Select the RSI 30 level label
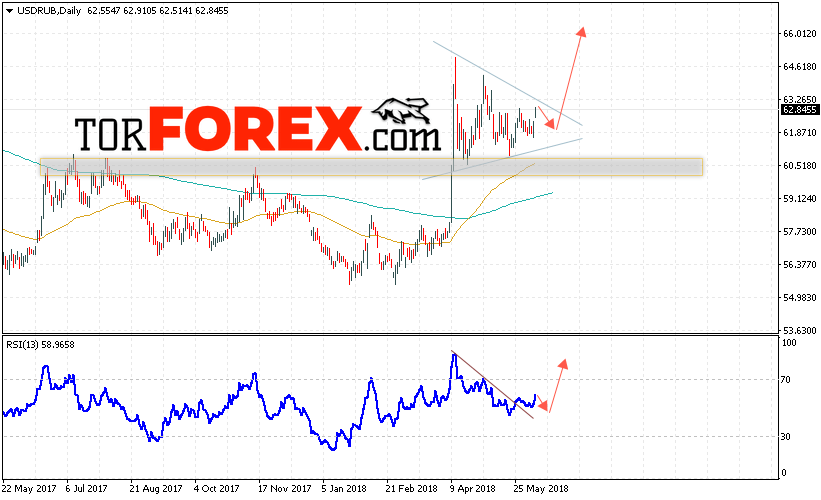The image size is (821, 500). pos(785,436)
